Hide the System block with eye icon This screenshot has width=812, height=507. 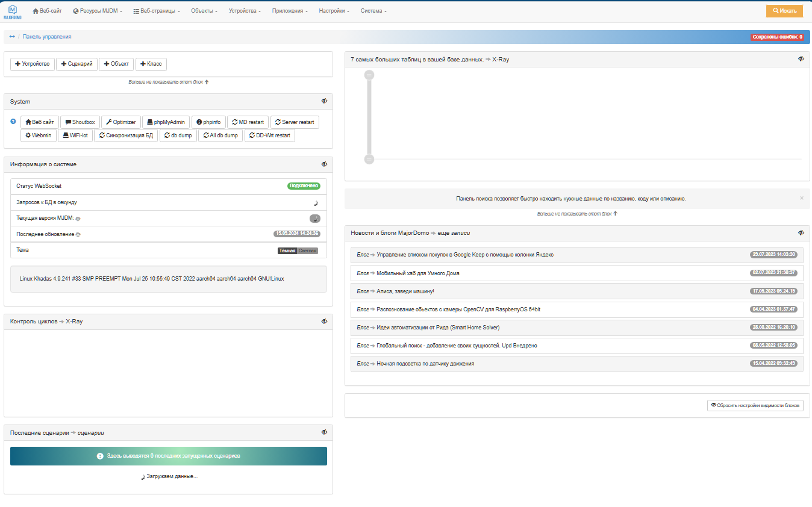pos(324,101)
